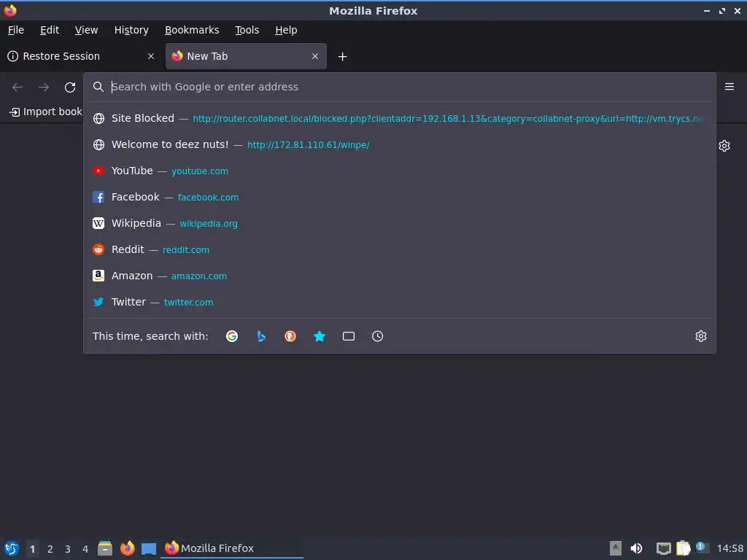Image resolution: width=747 pixels, height=560 pixels.
Task: Open the Firefox hamburger application menu
Action: 729,87
